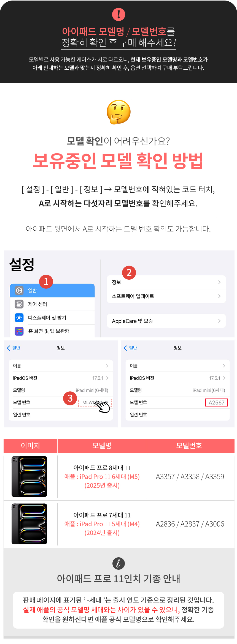Tap the right panel 일반 back link

pyautogui.click(x=130, y=348)
